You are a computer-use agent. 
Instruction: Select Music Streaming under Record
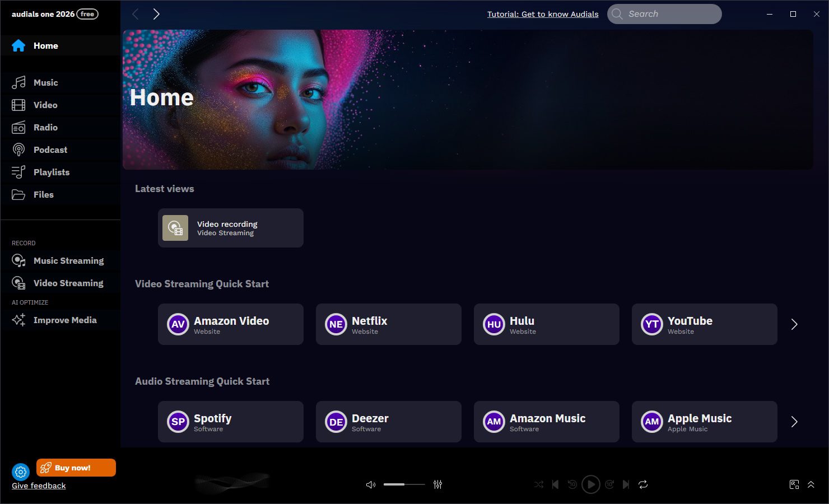tap(68, 261)
